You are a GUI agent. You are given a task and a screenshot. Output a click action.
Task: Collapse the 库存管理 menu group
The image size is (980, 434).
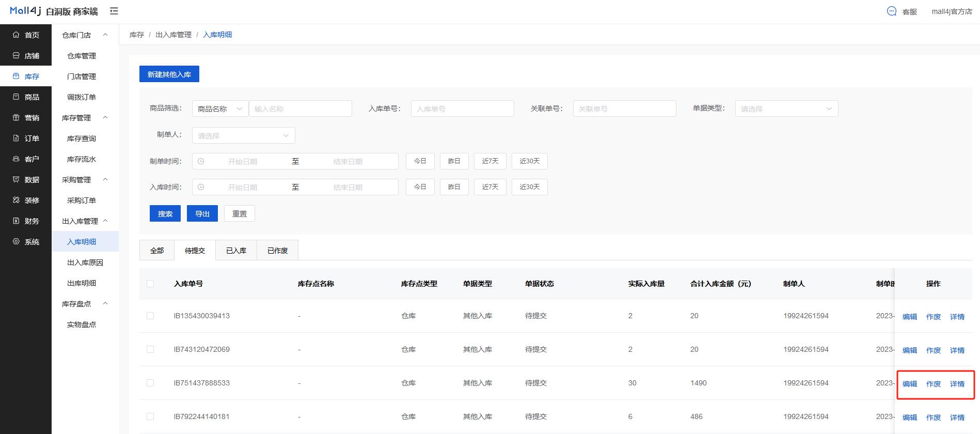point(85,117)
